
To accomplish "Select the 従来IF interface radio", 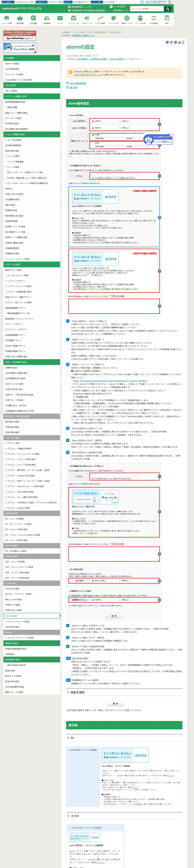I will point(93,143).
